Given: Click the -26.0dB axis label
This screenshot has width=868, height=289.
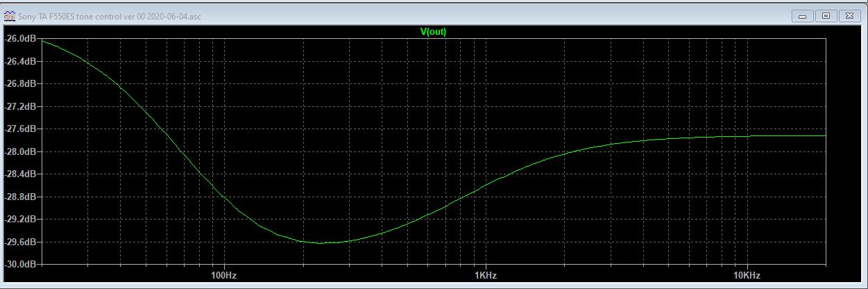Looking at the screenshot, I should click(20, 39).
